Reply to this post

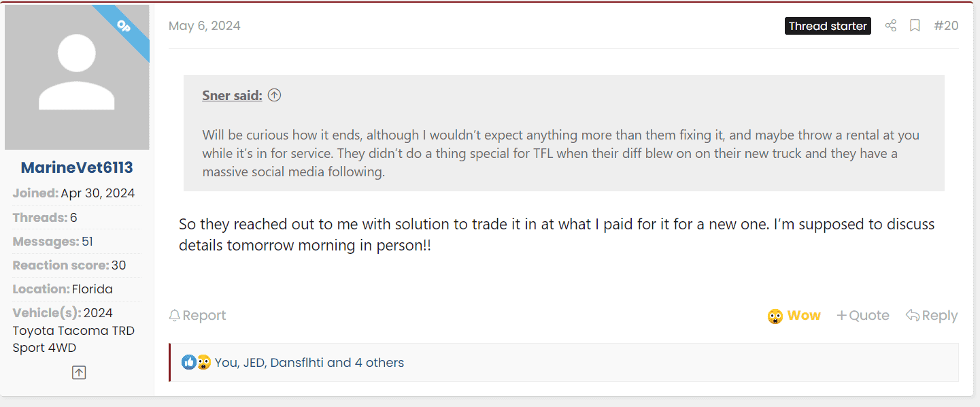pos(932,316)
